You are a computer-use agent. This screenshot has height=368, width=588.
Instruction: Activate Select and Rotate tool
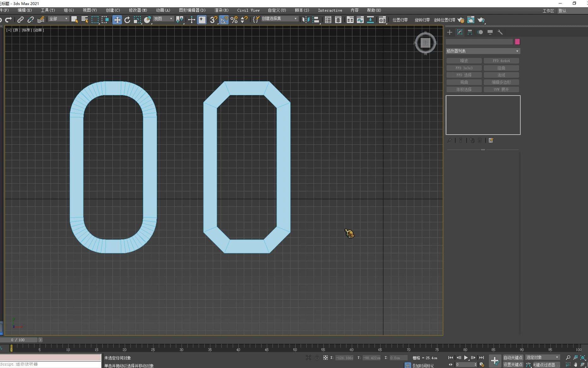(x=127, y=20)
